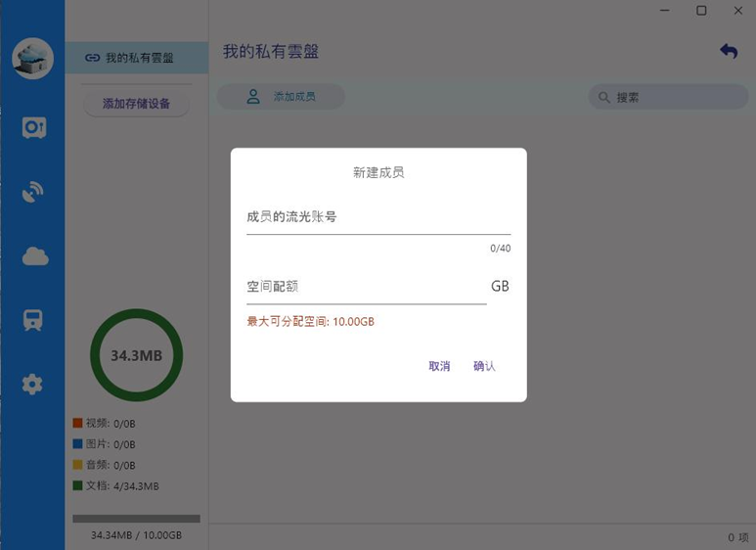Close the application window

click(x=738, y=10)
